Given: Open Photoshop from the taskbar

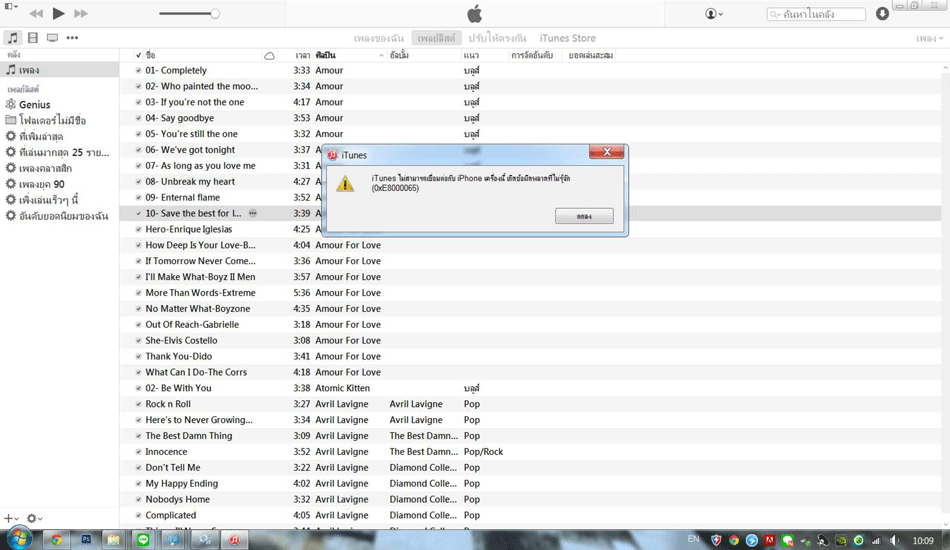Looking at the screenshot, I should tap(86, 540).
